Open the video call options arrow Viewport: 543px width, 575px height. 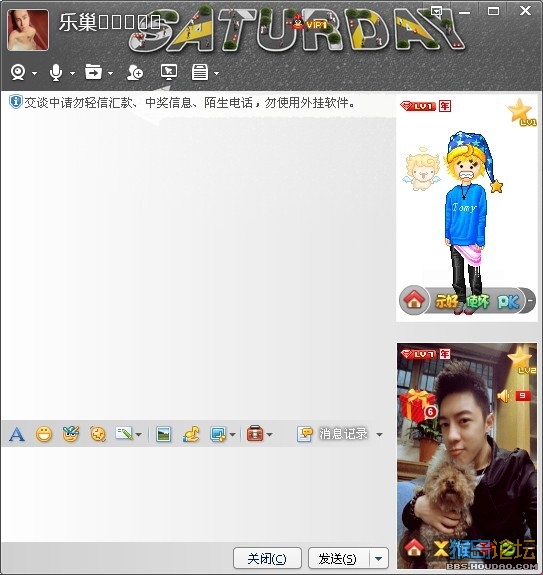(x=34, y=73)
